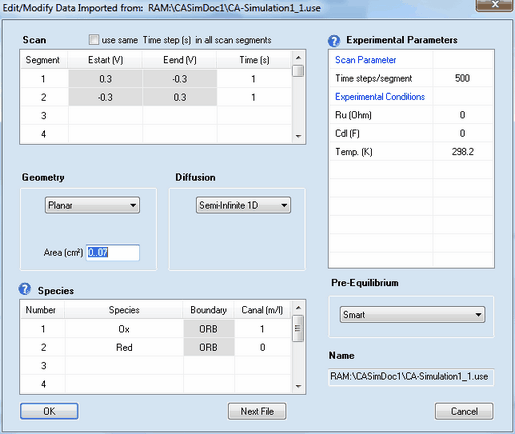Image resolution: width=515 pixels, height=434 pixels.
Task: Click the Cancel button
Action: click(x=464, y=411)
